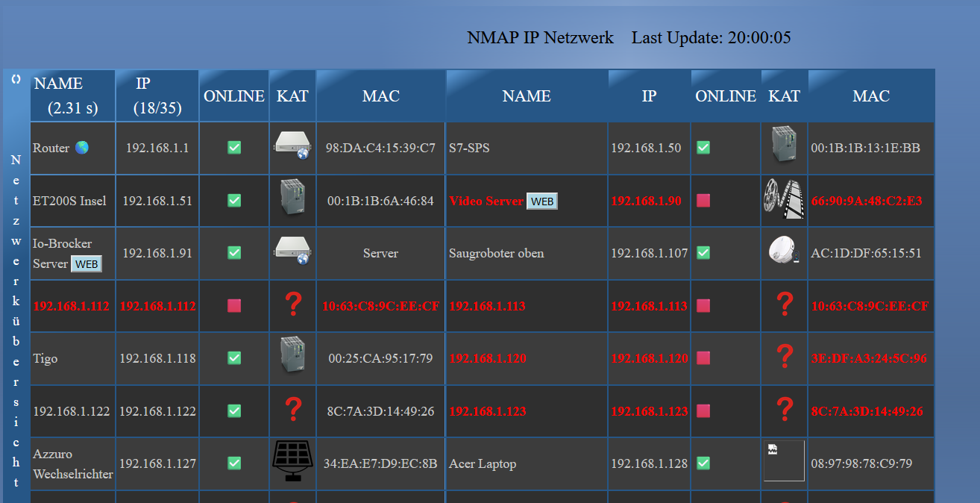Expand the sidebar using the top-left arrows icon

(16, 78)
